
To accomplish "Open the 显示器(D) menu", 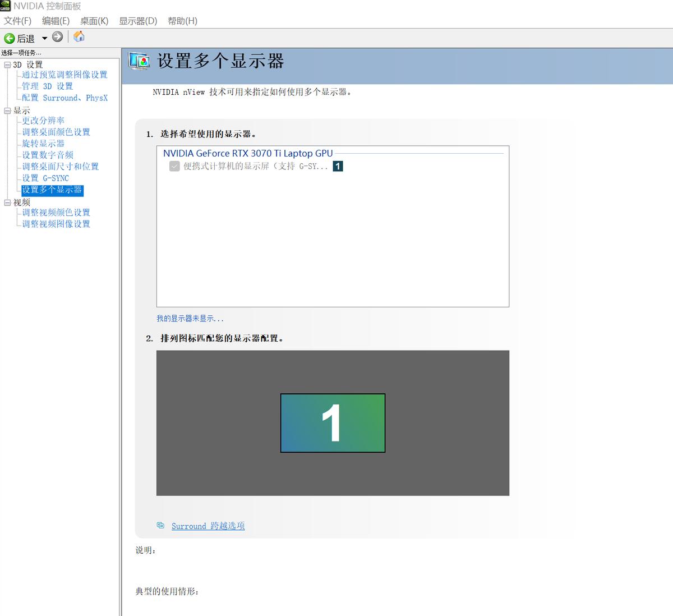I will [x=138, y=21].
